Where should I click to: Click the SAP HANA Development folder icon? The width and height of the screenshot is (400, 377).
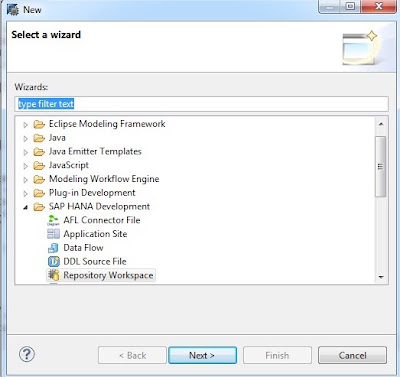coord(39,207)
